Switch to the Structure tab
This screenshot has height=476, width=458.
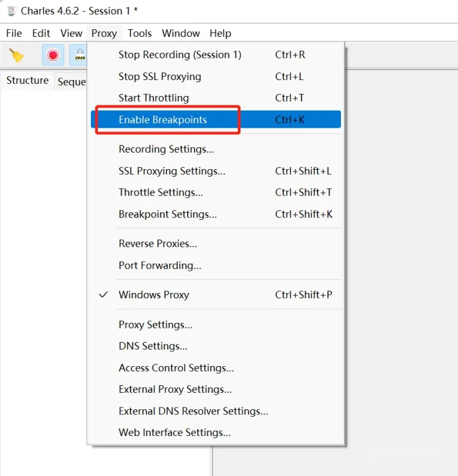point(27,81)
